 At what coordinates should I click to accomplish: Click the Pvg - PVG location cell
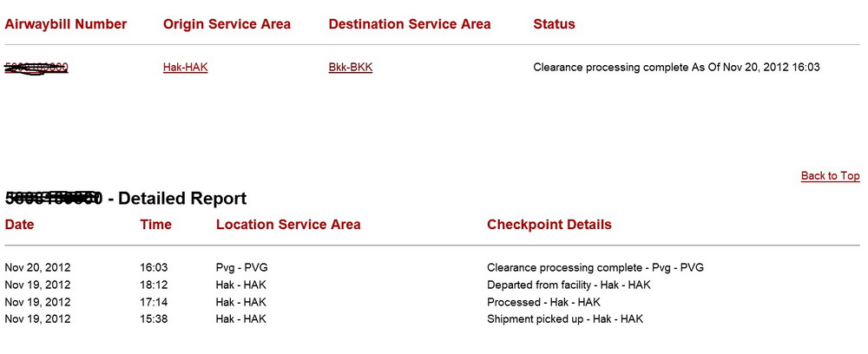click(242, 268)
